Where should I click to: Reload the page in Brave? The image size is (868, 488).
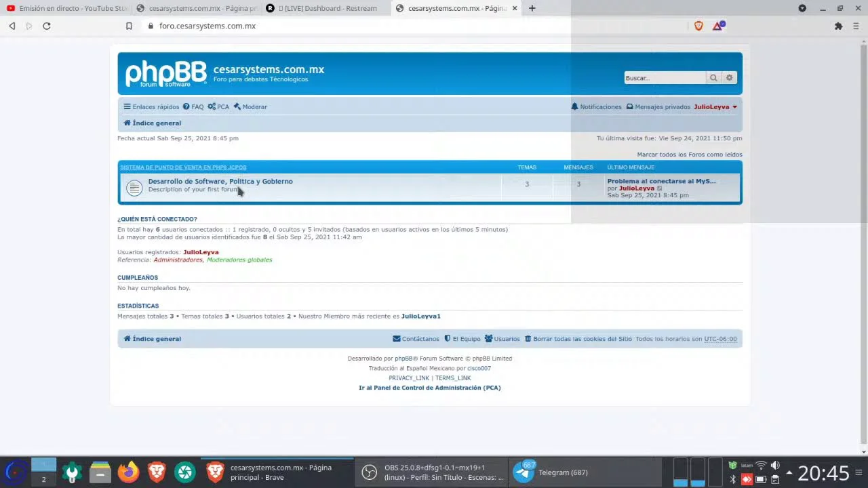47,26
